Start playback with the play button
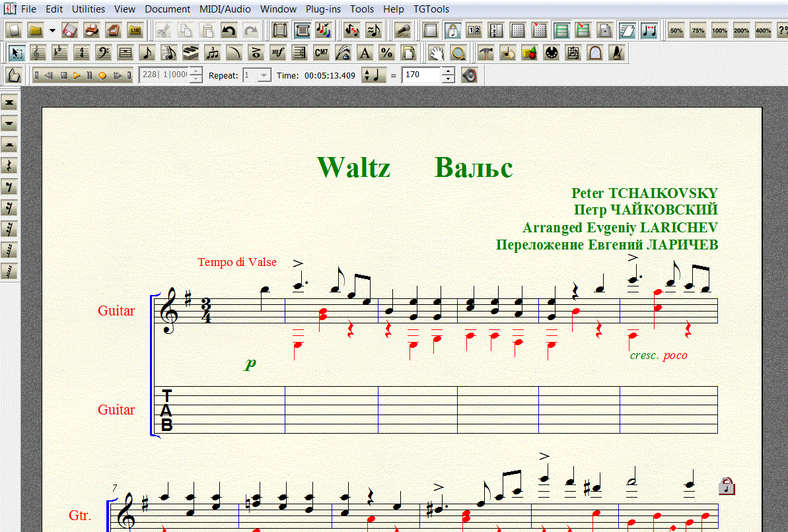 pos(77,75)
